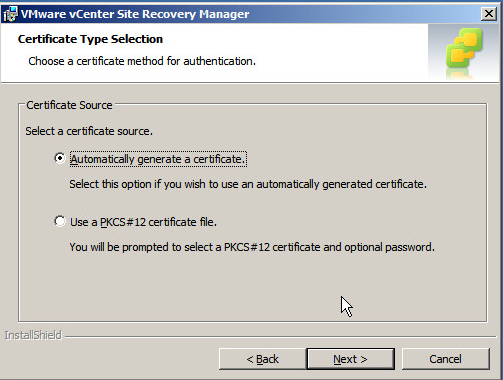
Task: Click the 'Automatically generate a certificate.' label text
Action: [x=158, y=159]
